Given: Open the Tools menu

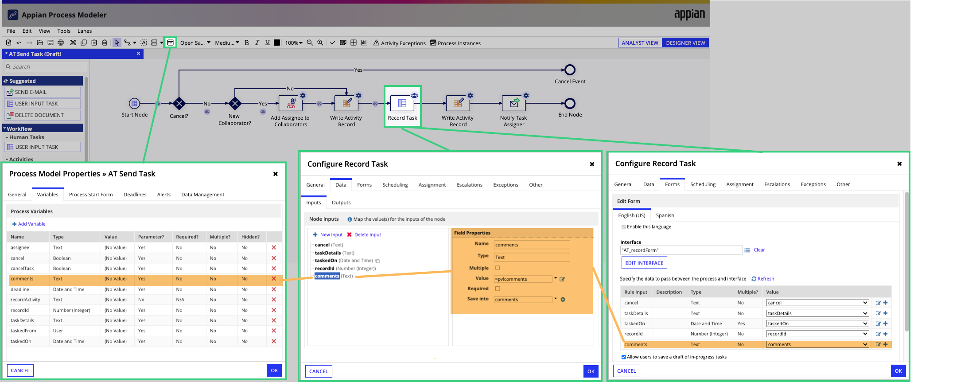Looking at the screenshot, I should [x=64, y=31].
